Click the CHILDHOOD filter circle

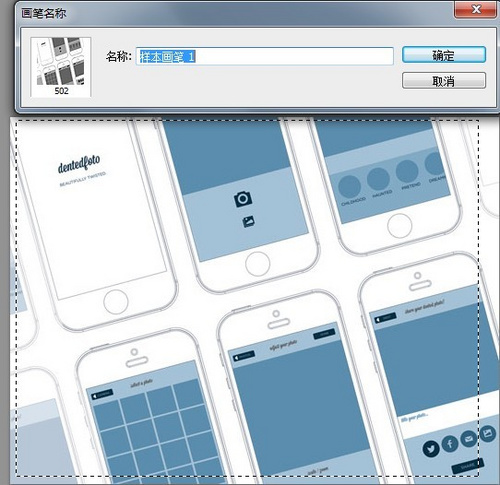[349, 187]
